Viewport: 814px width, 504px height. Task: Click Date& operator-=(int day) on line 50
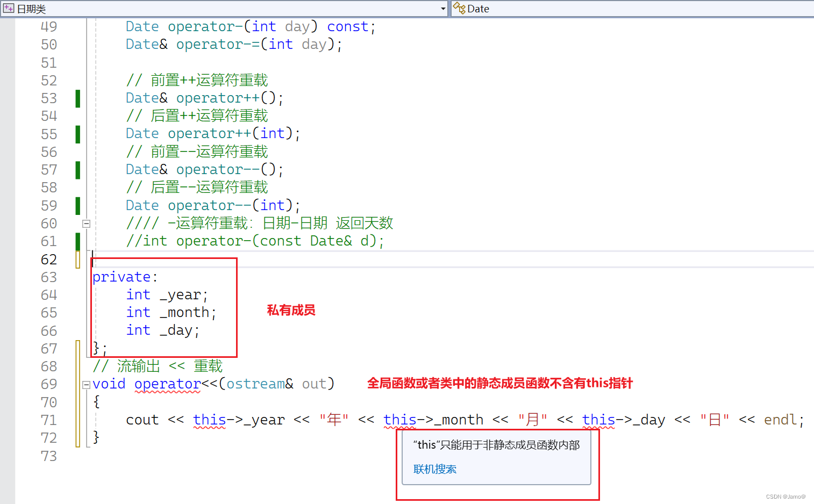(233, 45)
